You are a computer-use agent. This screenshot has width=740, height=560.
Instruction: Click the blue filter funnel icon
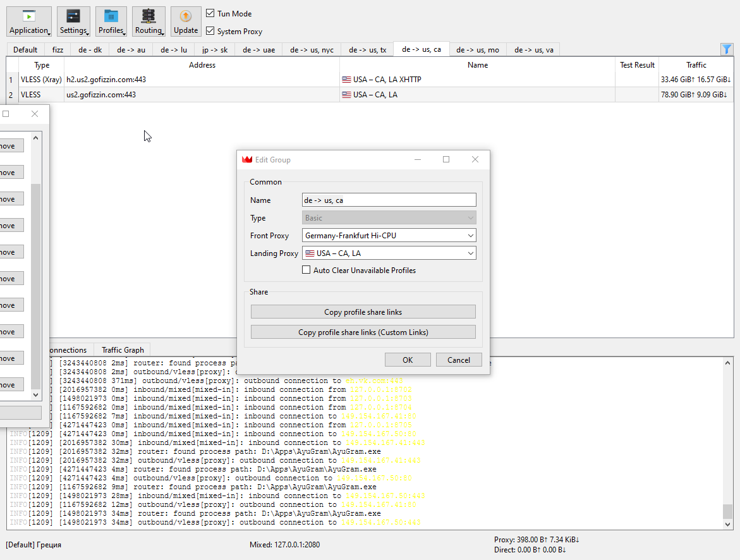(x=727, y=49)
